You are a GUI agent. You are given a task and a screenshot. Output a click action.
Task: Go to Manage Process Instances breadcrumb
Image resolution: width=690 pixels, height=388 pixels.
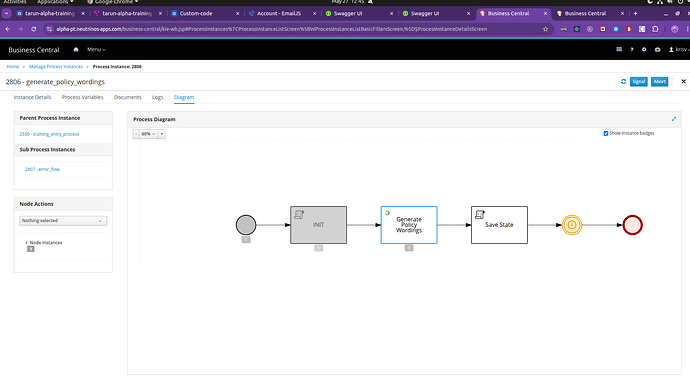click(x=56, y=66)
